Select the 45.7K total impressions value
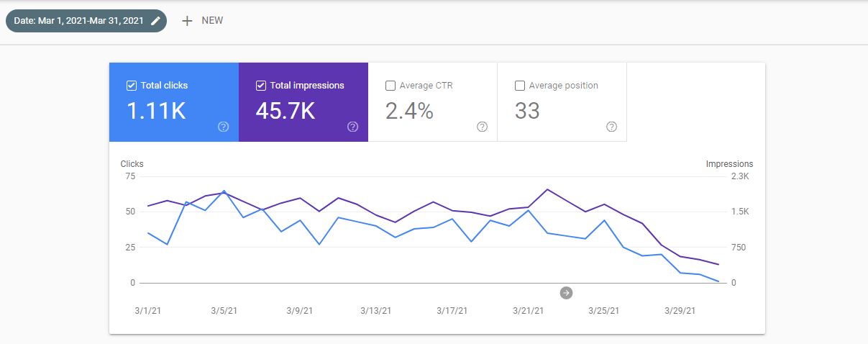This screenshot has width=868, height=344. [285, 111]
